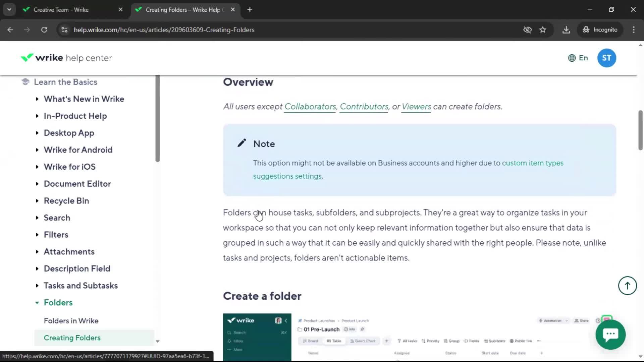View site information icon in address bar
Image resolution: width=644 pixels, height=362 pixels.
(64, 30)
